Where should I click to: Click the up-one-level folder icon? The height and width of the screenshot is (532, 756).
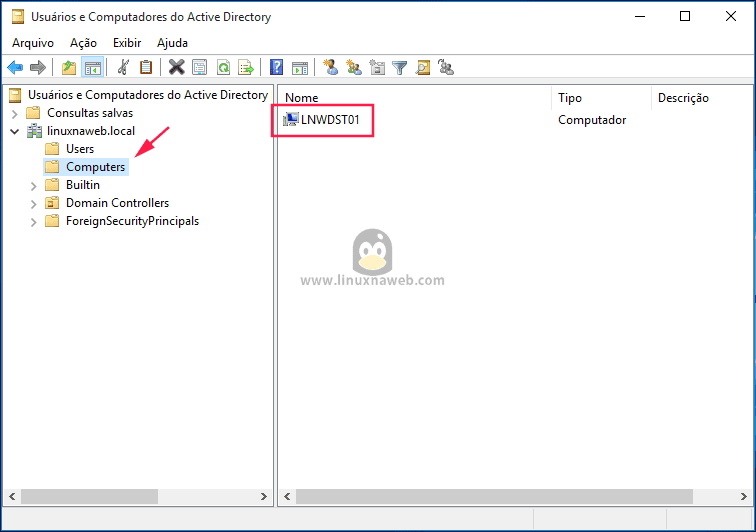pos(68,67)
